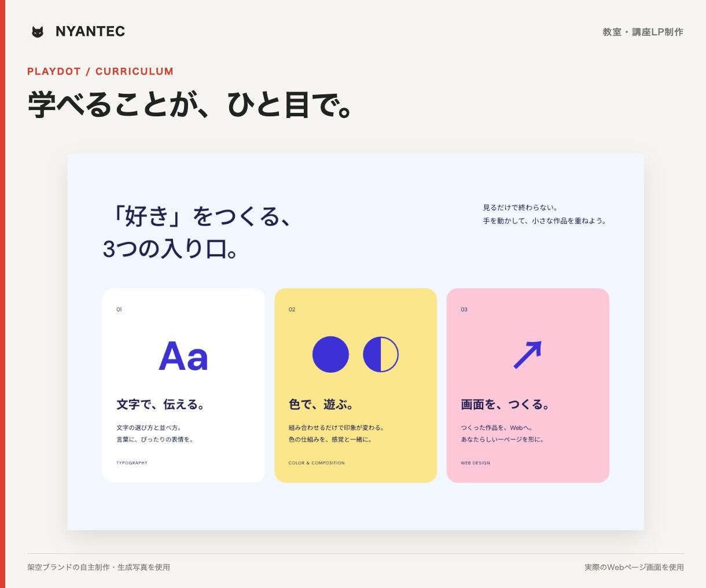Click the 手を動かして、小さな作品を重ねよう。 line
The image size is (706, 588).
coord(545,220)
